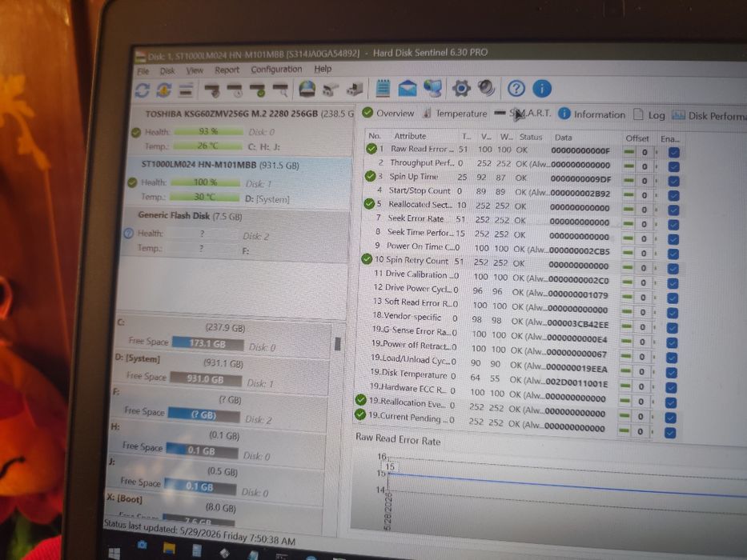The height and width of the screenshot is (560, 747).
Task: Open the camera app icon on taskbar
Action: tap(142, 544)
